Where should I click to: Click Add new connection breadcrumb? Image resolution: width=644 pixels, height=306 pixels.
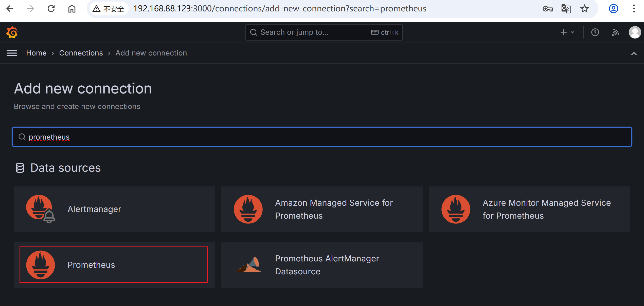pos(151,53)
